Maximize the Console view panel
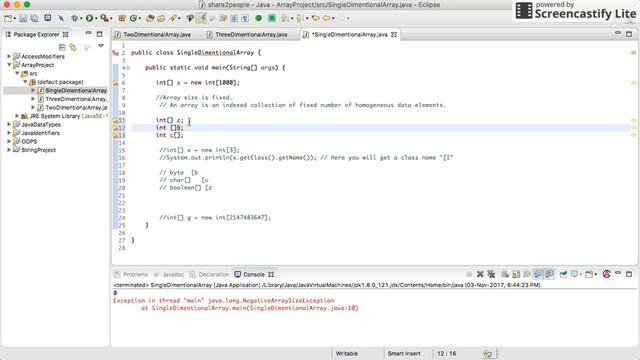640x360 pixels. (x=629, y=274)
